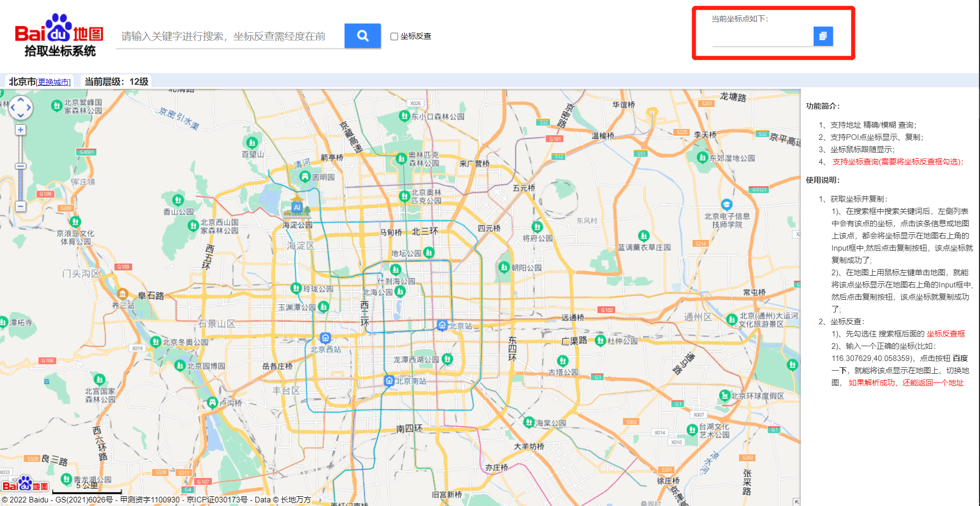Viewport: 980px width, 506px height.
Task: Click the 北京站 railway station icon
Action: (442, 325)
